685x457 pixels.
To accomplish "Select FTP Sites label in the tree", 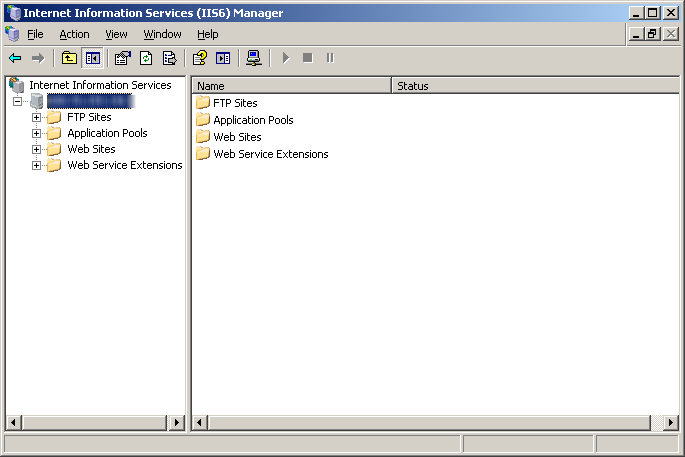I will [x=89, y=117].
